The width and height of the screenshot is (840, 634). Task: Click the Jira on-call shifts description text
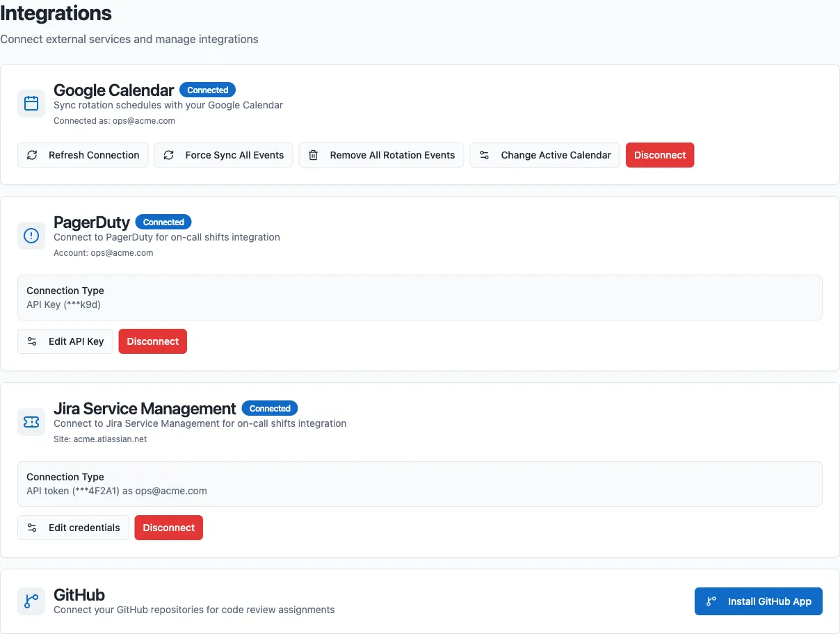click(200, 423)
